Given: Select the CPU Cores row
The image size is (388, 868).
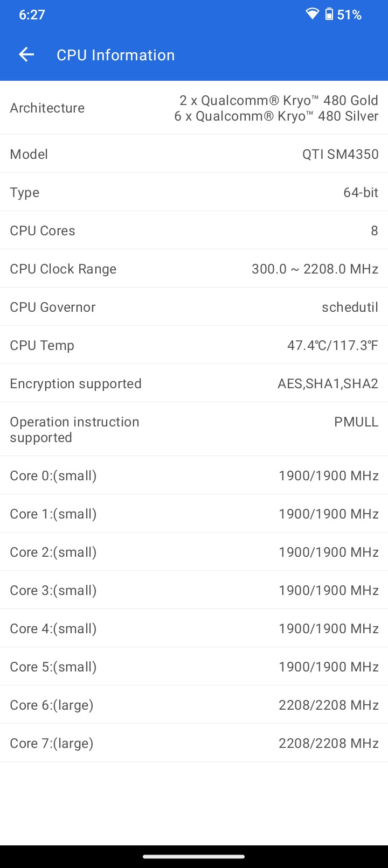Looking at the screenshot, I should (x=194, y=230).
